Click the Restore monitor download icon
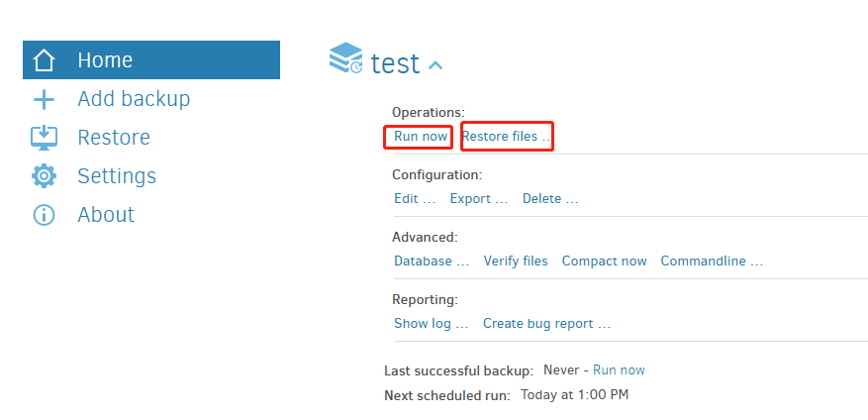868x420 pixels. click(x=44, y=138)
